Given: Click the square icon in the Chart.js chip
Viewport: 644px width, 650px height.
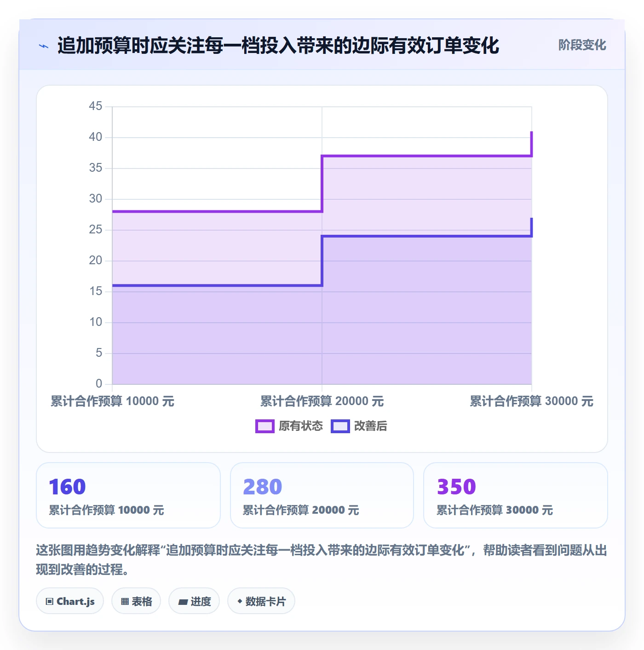Looking at the screenshot, I should pyautogui.click(x=50, y=602).
